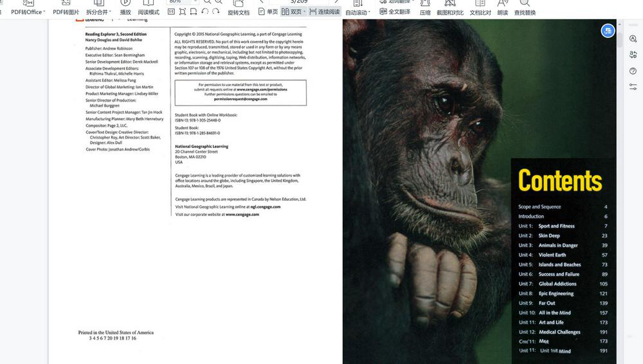643x364 pixels.
Task: Toggle 双页 double page view
Action: tap(292, 12)
